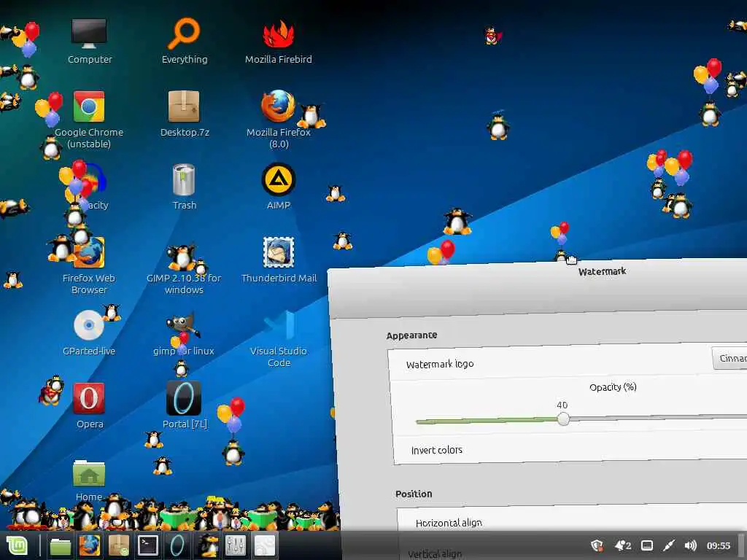Switch to Portal in the taskbar
Image resolution: width=747 pixels, height=560 pixels.
pyautogui.click(x=177, y=545)
